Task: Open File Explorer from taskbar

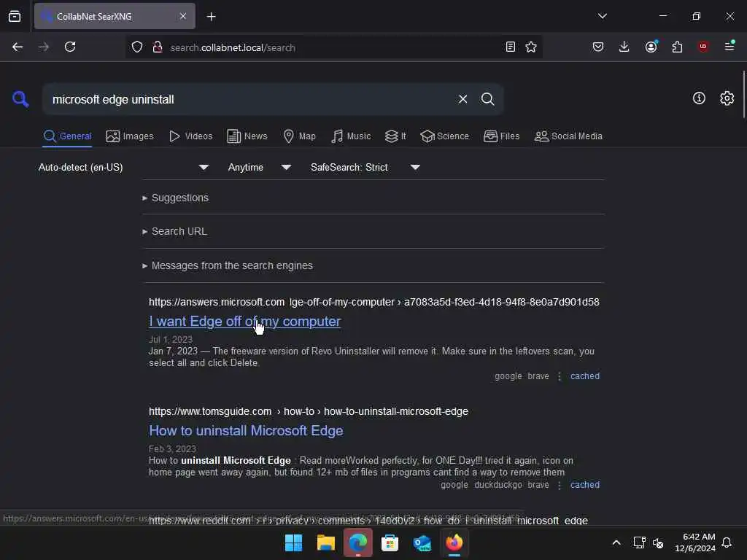Action: (326, 542)
